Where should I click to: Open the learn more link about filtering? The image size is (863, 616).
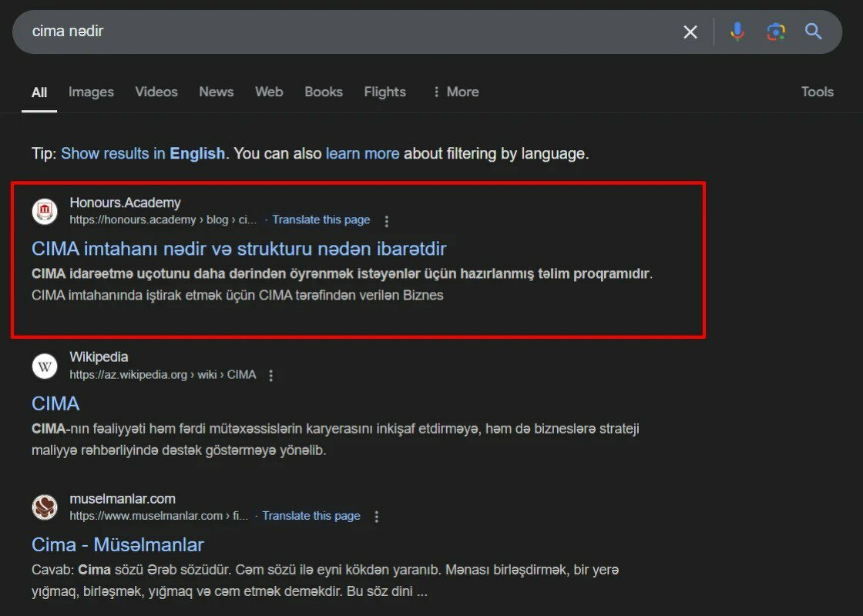[x=362, y=153]
